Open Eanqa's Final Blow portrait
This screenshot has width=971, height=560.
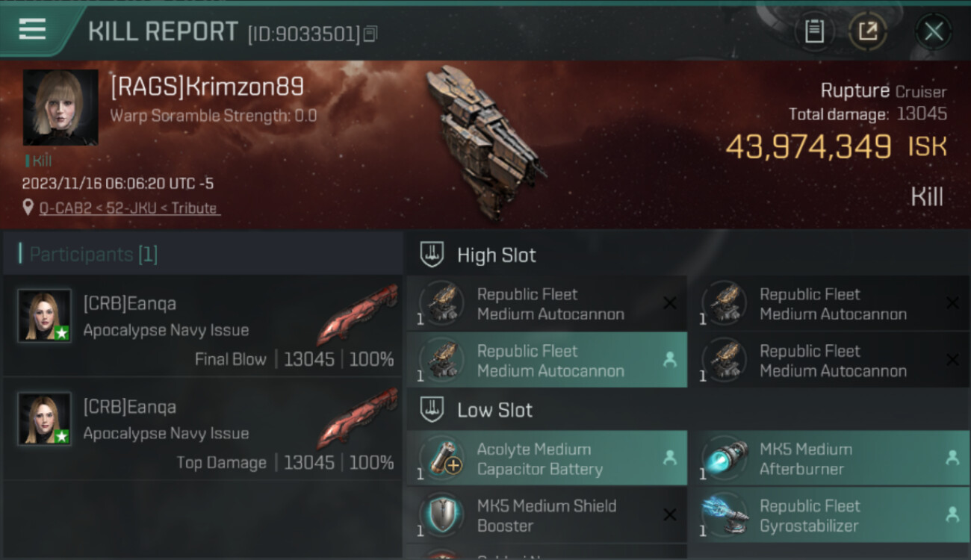pos(45,316)
